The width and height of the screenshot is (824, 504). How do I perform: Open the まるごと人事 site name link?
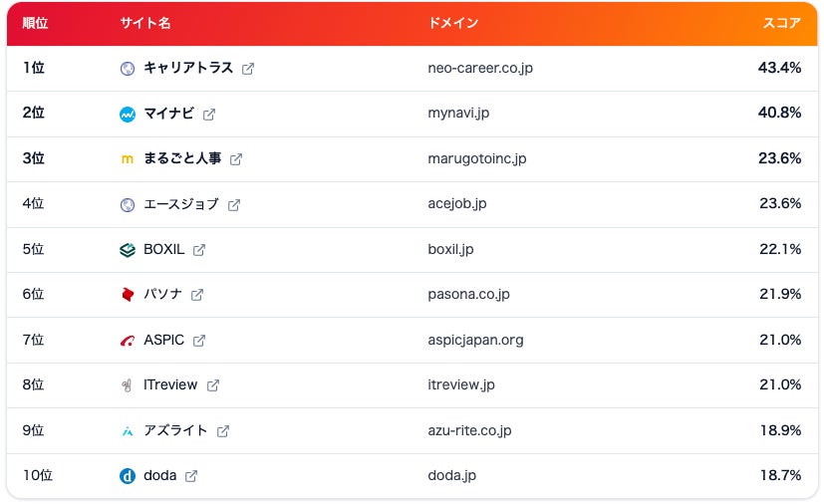point(182,158)
